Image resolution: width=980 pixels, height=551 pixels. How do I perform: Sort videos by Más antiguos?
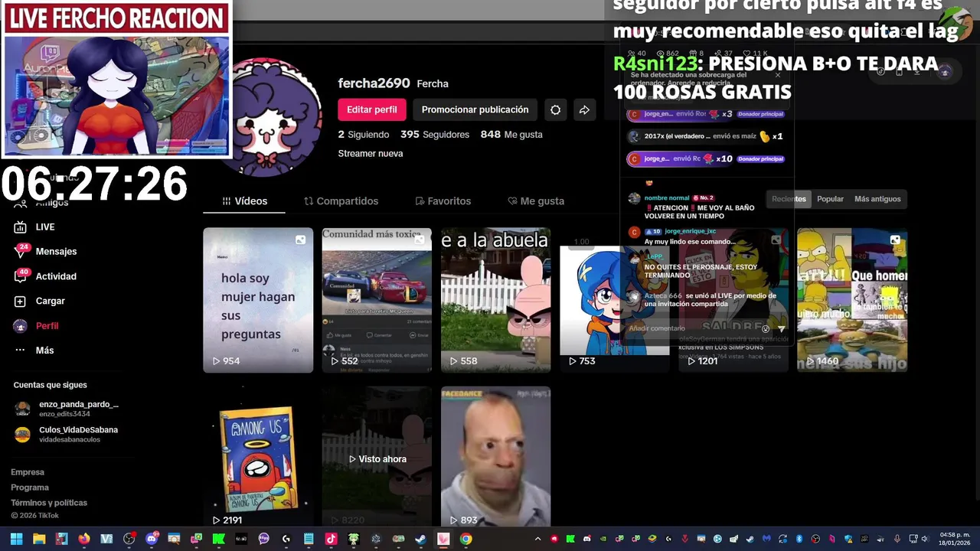point(877,199)
